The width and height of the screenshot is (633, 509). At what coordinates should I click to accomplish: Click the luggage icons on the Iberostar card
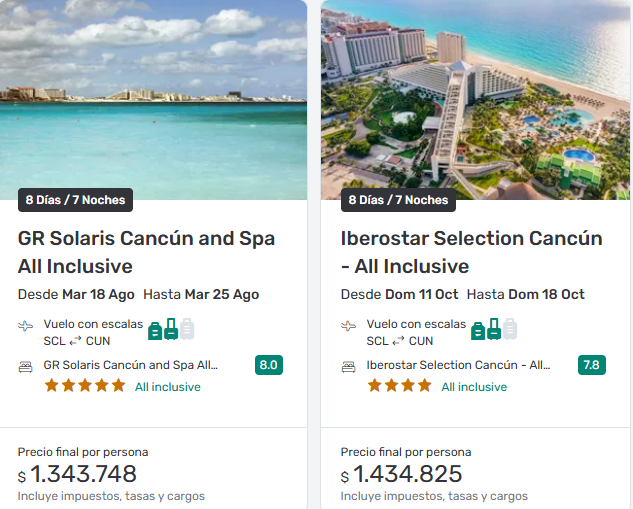494,329
